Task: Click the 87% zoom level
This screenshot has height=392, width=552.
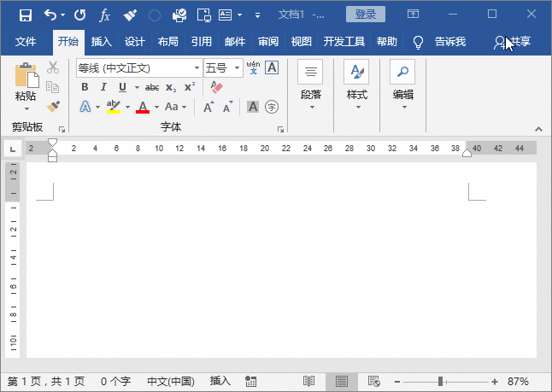Action: pyautogui.click(x=518, y=382)
